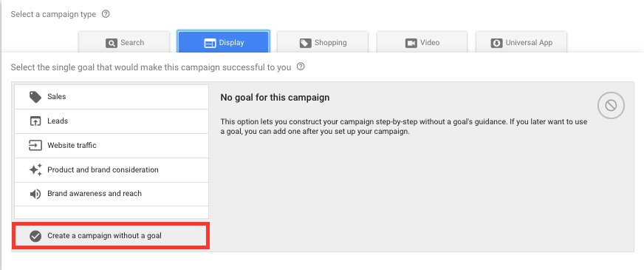Viewport: 644px width, 270px height.
Task: Select Website traffic as the goal
Action: coord(112,145)
